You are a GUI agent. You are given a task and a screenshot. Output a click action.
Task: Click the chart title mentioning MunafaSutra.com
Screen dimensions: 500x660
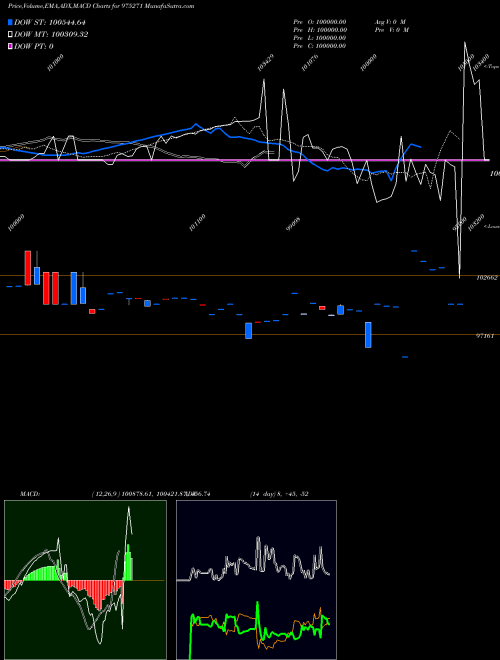pyautogui.click(x=101, y=6)
